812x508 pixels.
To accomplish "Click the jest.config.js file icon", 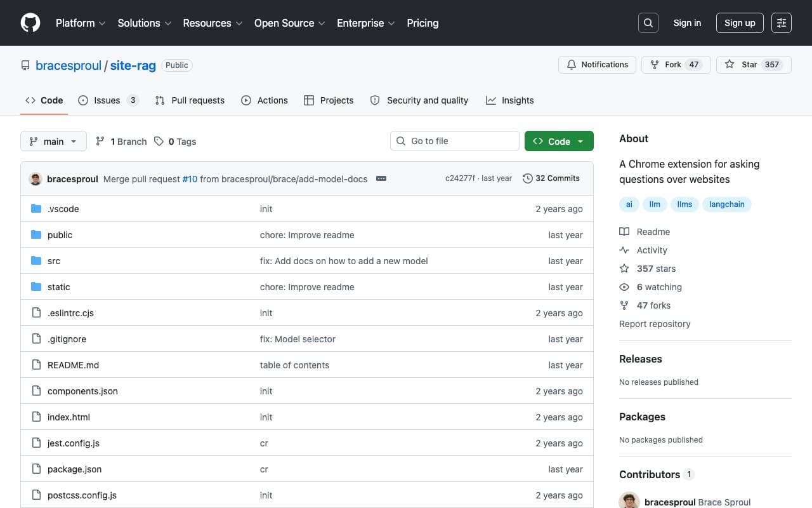I will click(x=36, y=443).
